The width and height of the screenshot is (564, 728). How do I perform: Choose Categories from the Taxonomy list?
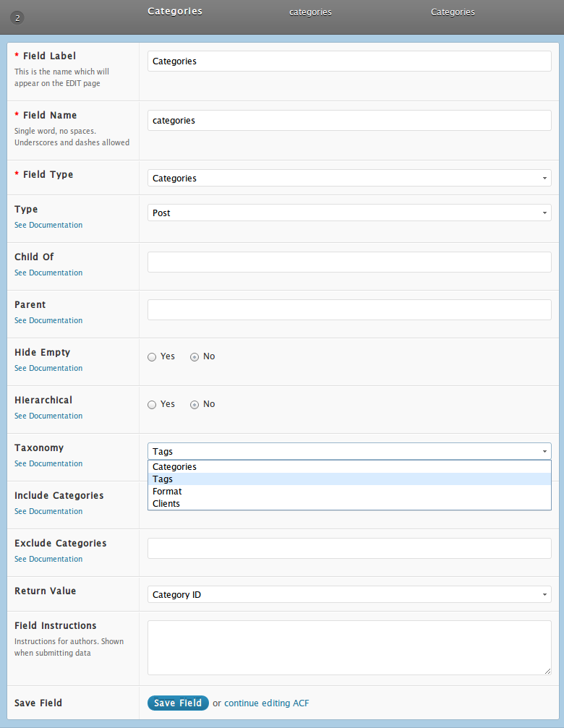tap(349, 466)
